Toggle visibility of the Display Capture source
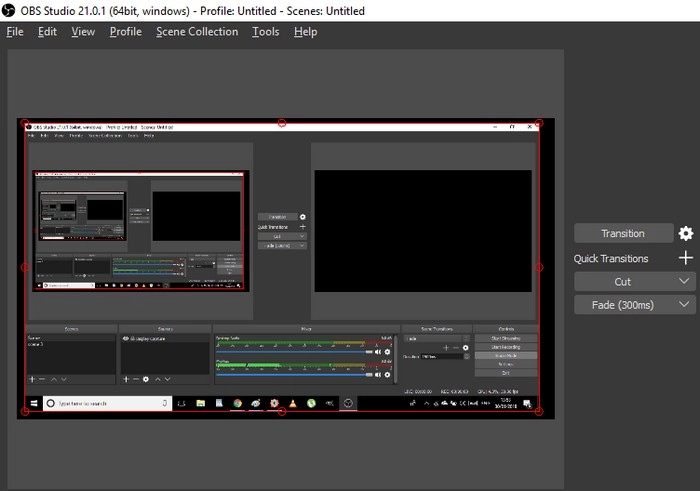Image resolution: width=700 pixels, height=491 pixels. coord(126,339)
